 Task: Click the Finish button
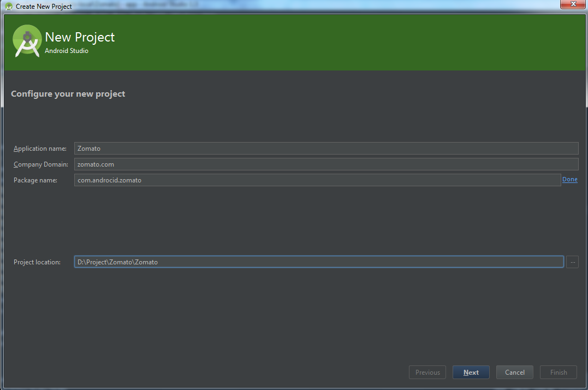pos(559,373)
